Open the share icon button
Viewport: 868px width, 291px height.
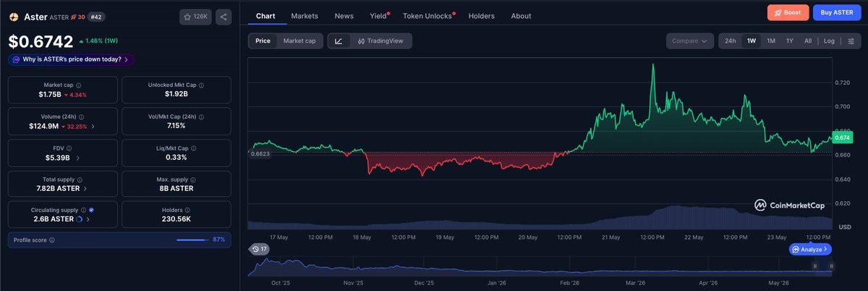click(224, 16)
